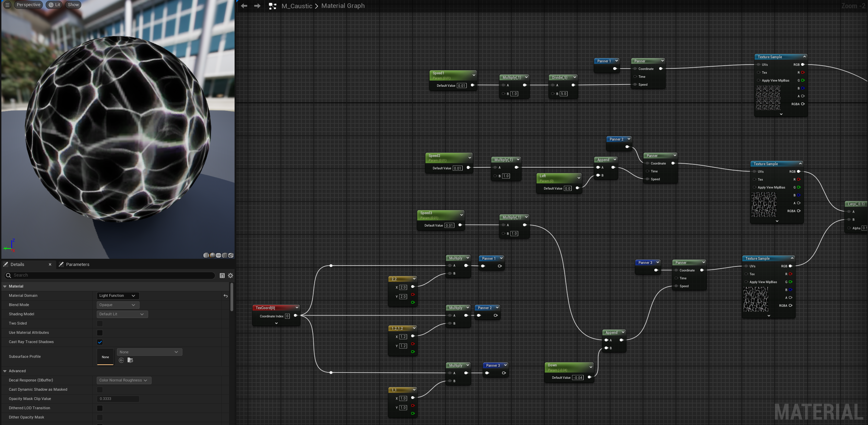Enable the Two Sided checkbox

coord(100,324)
